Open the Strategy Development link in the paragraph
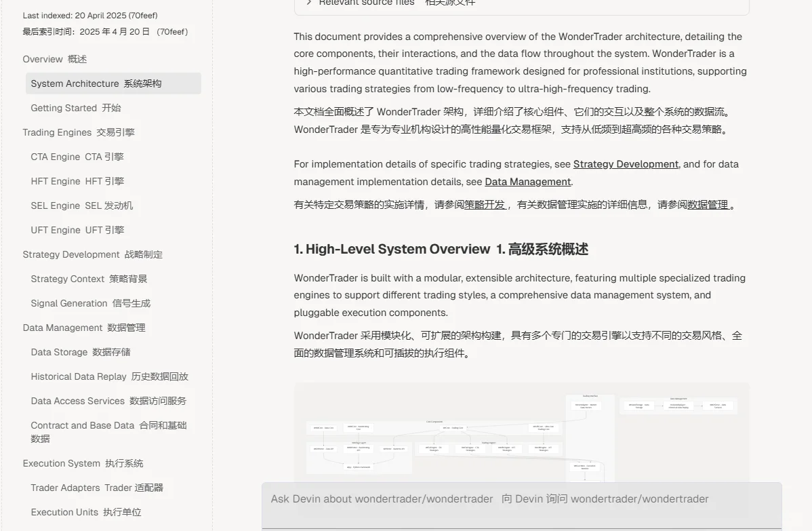 click(625, 163)
